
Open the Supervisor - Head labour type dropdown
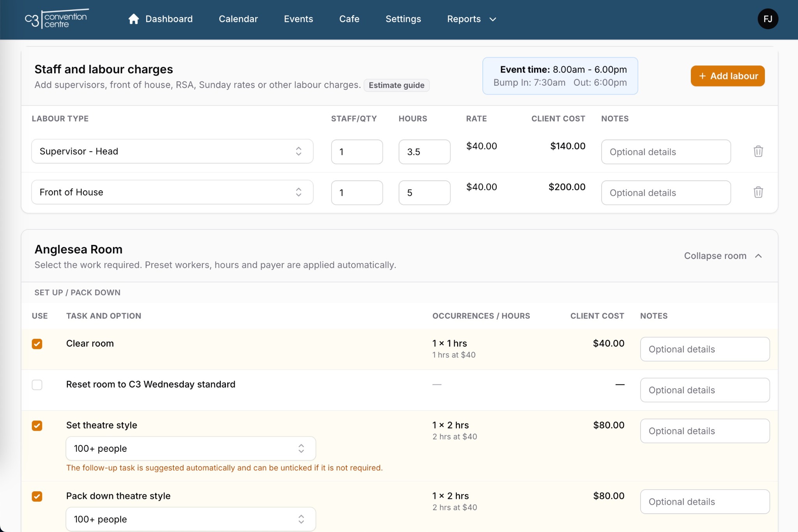pos(172,151)
